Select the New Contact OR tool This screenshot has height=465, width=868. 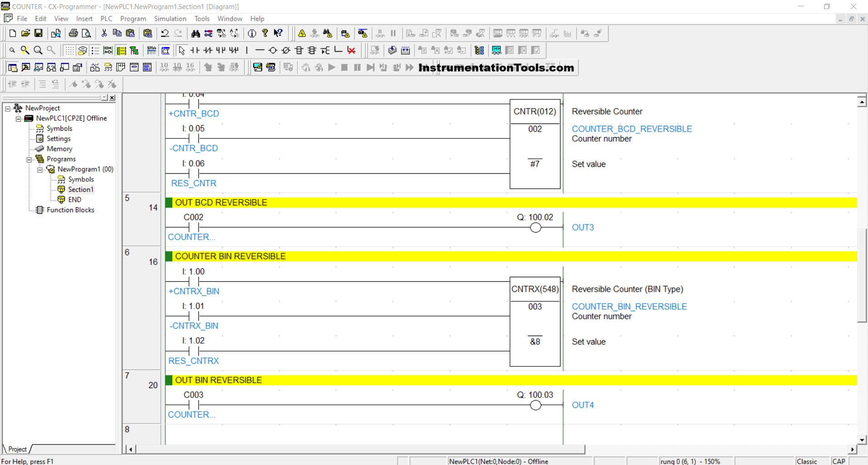pyautogui.click(x=221, y=50)
